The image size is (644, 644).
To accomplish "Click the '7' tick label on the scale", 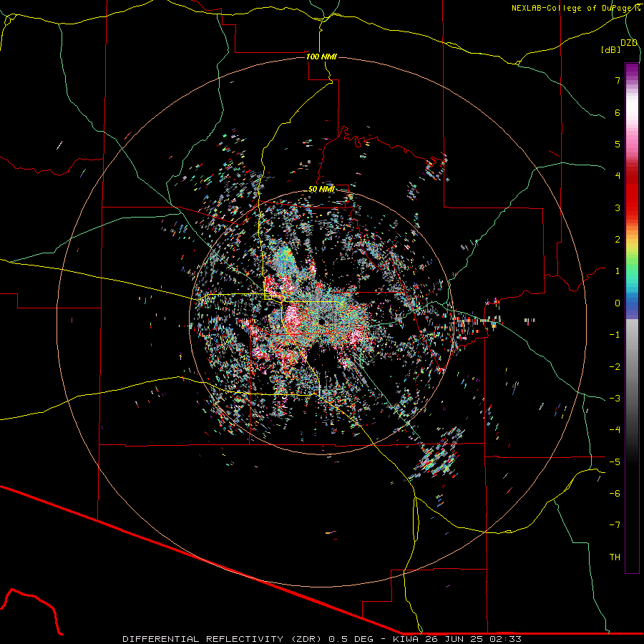I will coord(618,80).
